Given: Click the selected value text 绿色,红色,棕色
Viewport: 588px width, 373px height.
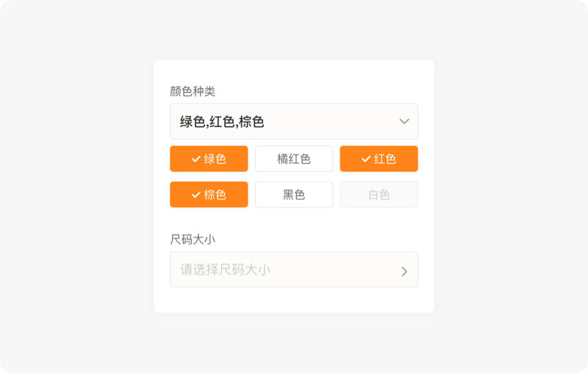Looking at the screenshot, I should (x=222, y=122).
